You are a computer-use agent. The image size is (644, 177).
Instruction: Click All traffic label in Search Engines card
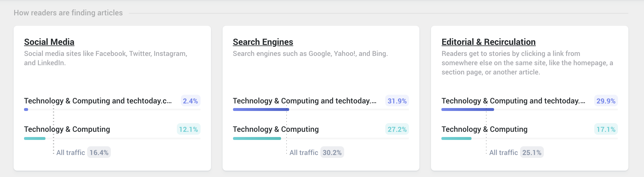[304, 152]
